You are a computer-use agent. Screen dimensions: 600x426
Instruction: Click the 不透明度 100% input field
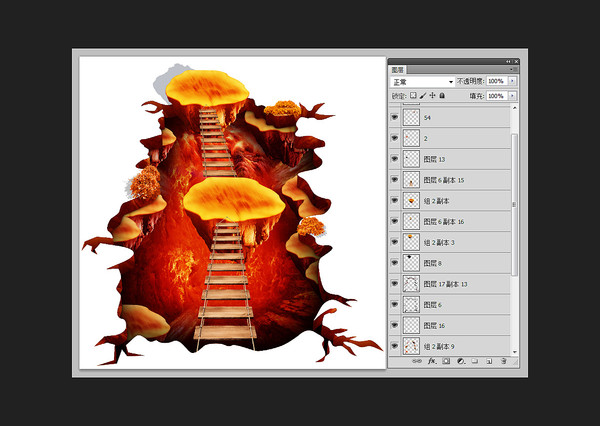[x=497, y=81]
